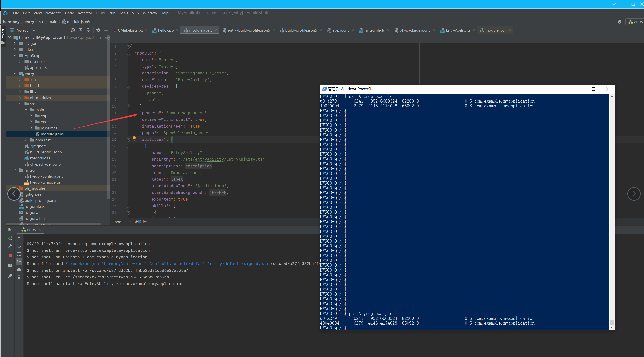Click 'abilities' in the editor breadcrumb

point(140,222)
